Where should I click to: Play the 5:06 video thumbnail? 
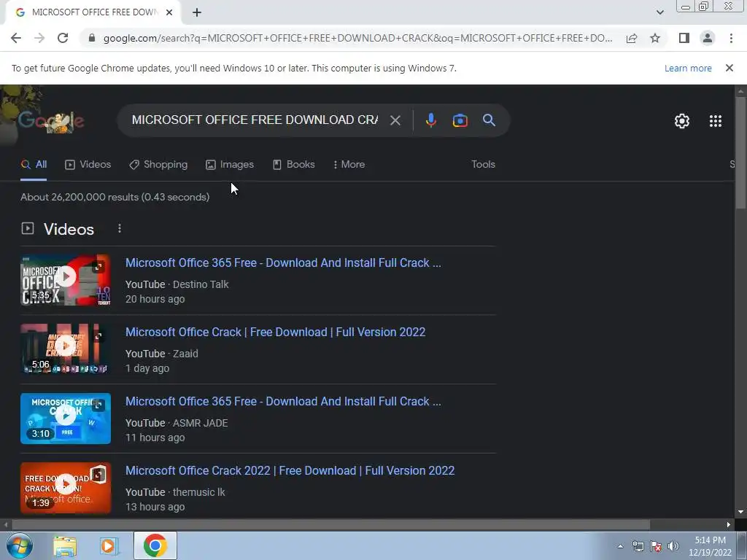[x=66, y=349]
